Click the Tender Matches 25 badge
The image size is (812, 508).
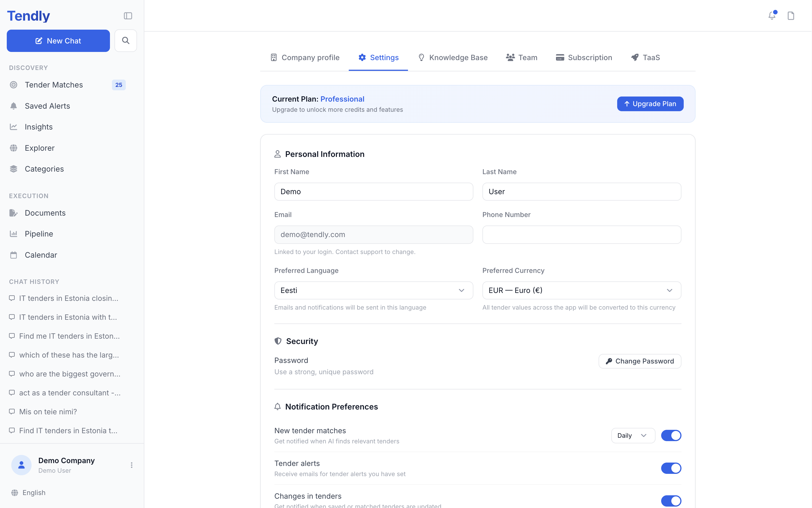119,85
